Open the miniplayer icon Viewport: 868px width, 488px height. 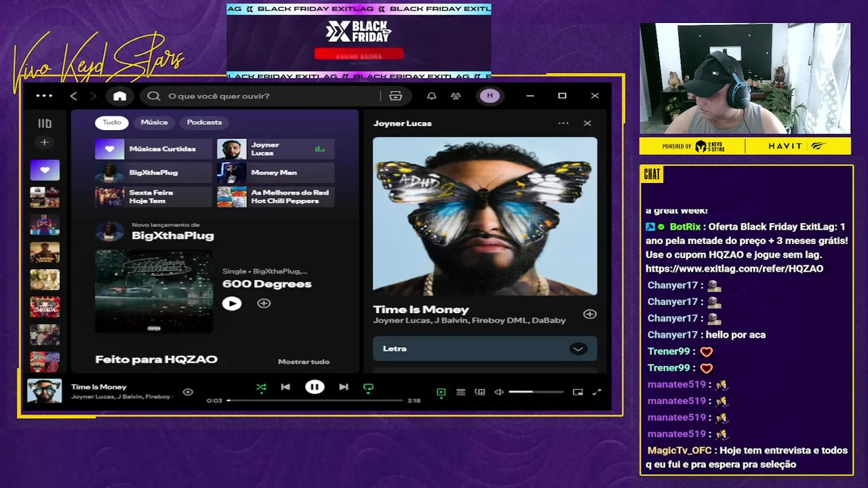(x=578, y=392)
